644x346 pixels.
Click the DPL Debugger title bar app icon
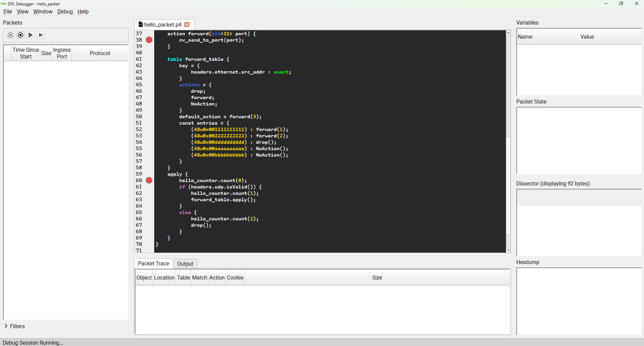pos(3,4)
